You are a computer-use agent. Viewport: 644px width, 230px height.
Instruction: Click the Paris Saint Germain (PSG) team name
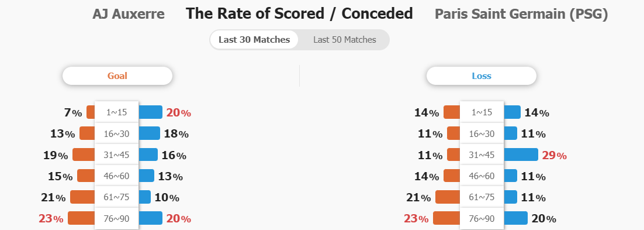click(x=521, y=14)
